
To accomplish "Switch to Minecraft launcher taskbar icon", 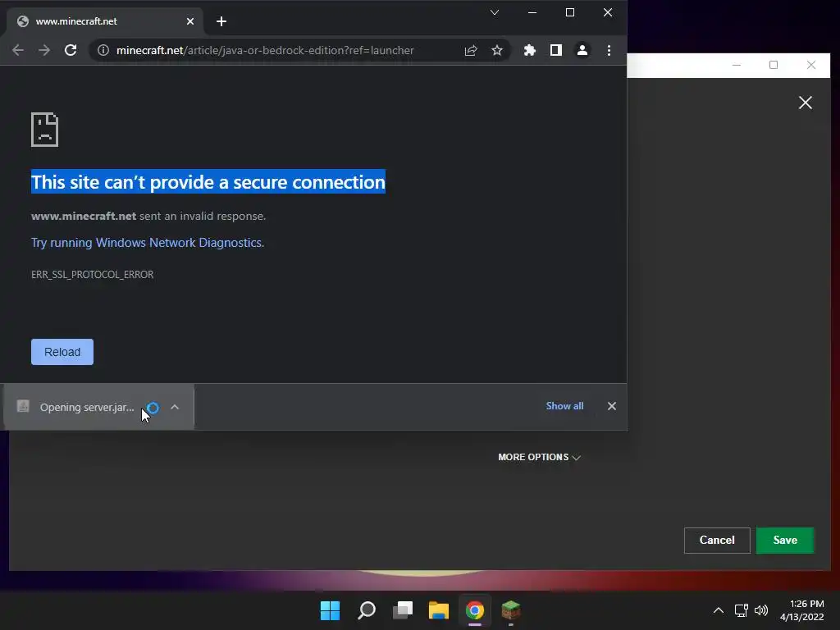I will (x=510, y=610).
